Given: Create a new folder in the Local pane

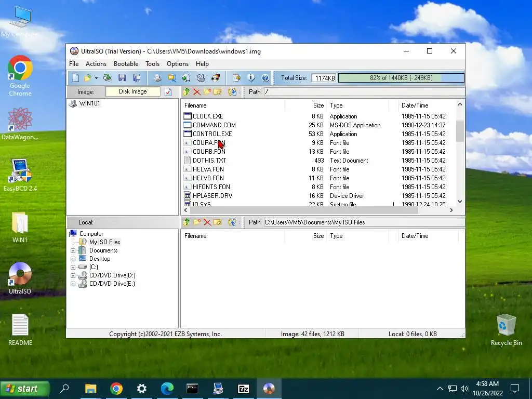Looking at the screenshot, I should pos(197,222).
